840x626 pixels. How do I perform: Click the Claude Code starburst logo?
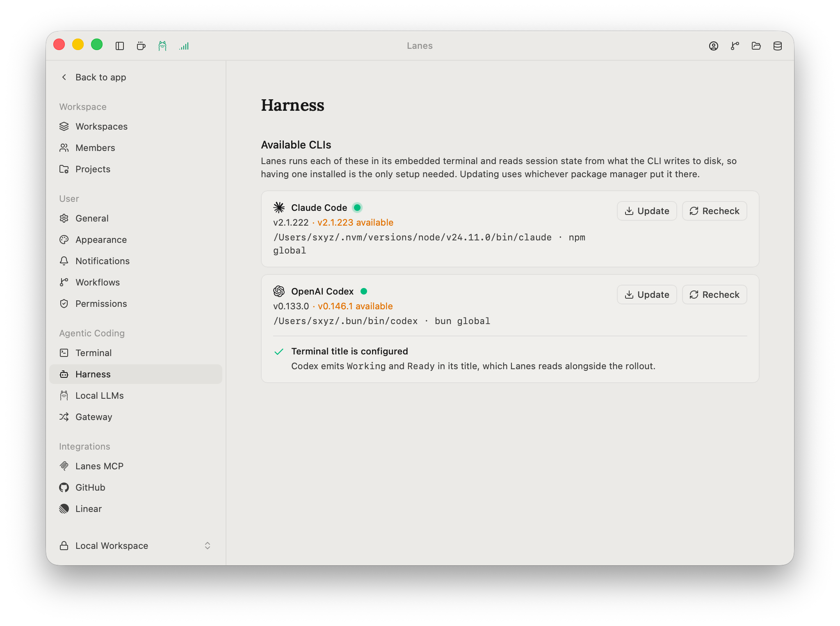pyautogui.click(x=279, y=208)
